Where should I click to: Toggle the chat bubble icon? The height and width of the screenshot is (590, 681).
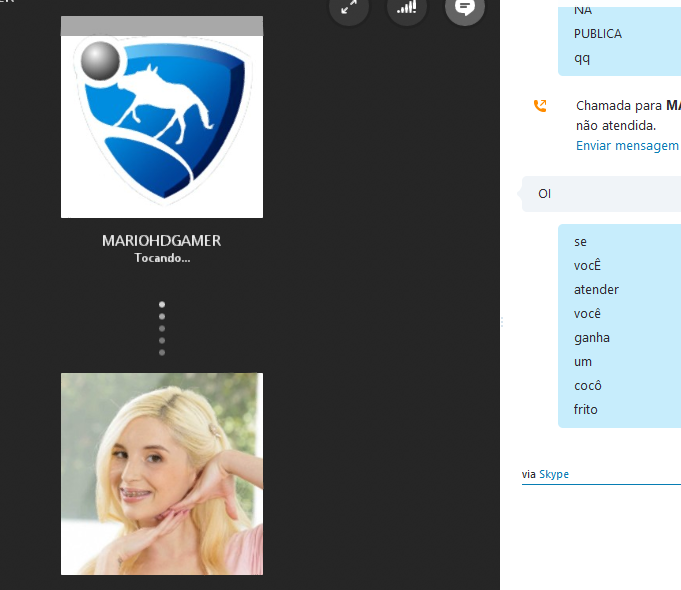click(x=465, y=7)
